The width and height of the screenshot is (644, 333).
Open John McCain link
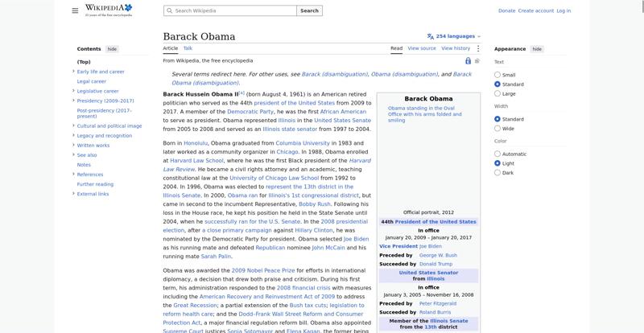[328, 248]
